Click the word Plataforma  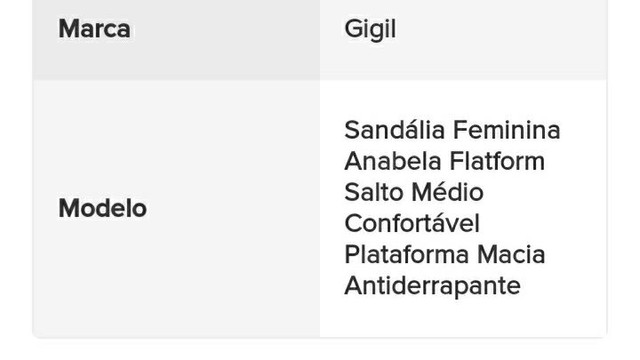pyautogui.click(x=406, y=255)
